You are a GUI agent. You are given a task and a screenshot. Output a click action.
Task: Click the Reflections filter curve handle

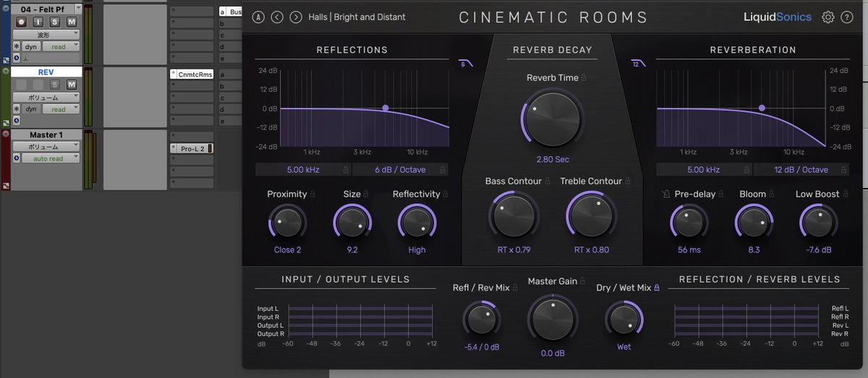click(x=386, y=108)
